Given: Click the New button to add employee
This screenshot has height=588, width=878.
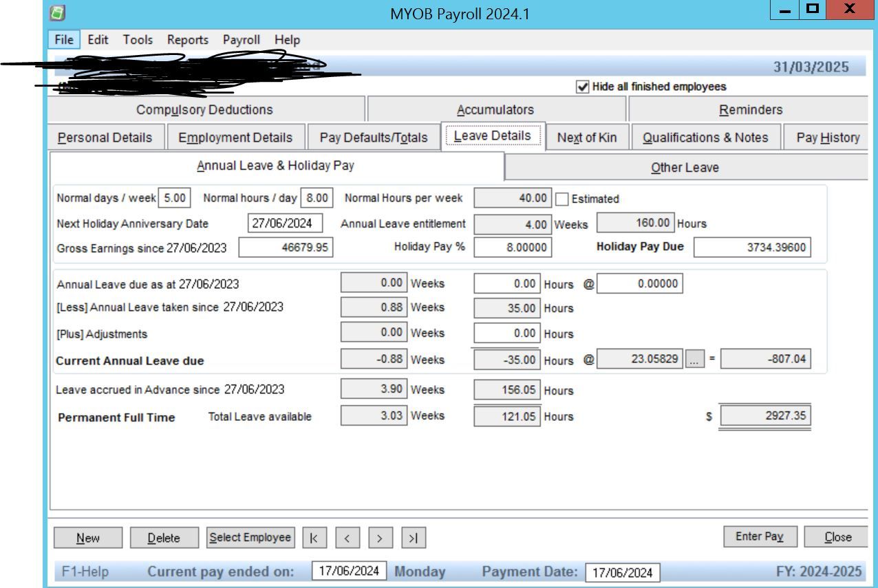Looking at the screenshot, I should pos(87,537).
